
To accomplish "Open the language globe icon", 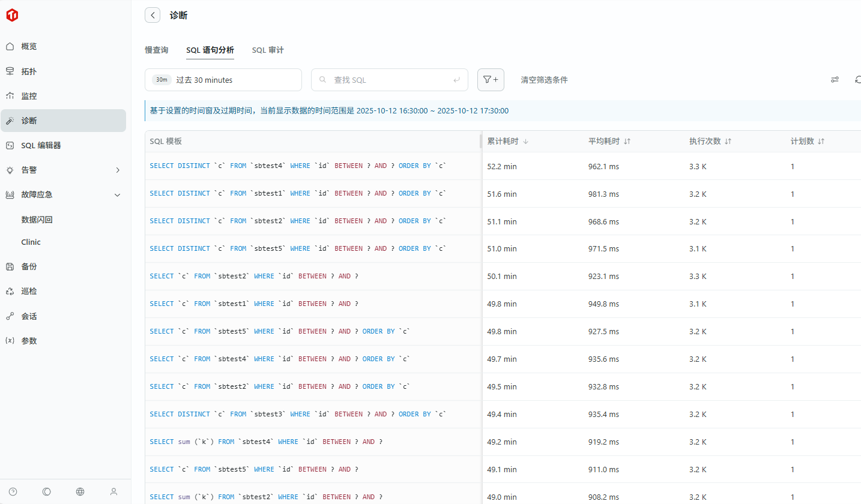I will point(80,491).
